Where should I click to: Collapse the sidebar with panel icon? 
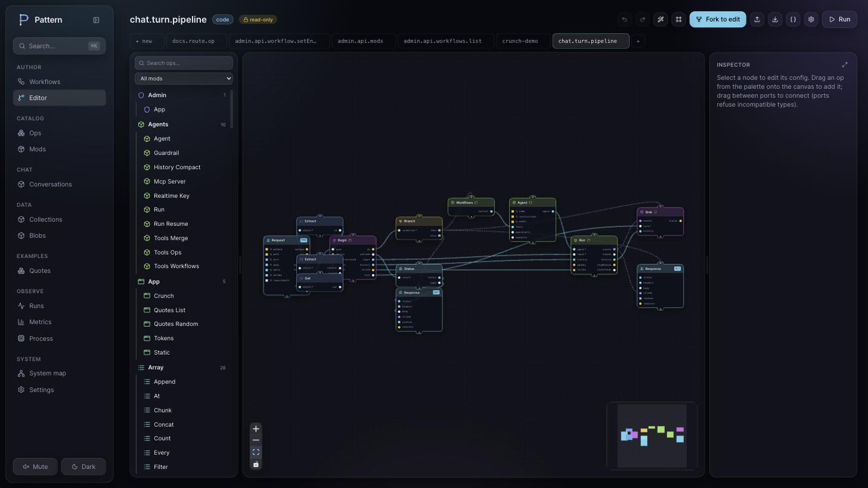point(96,20)
